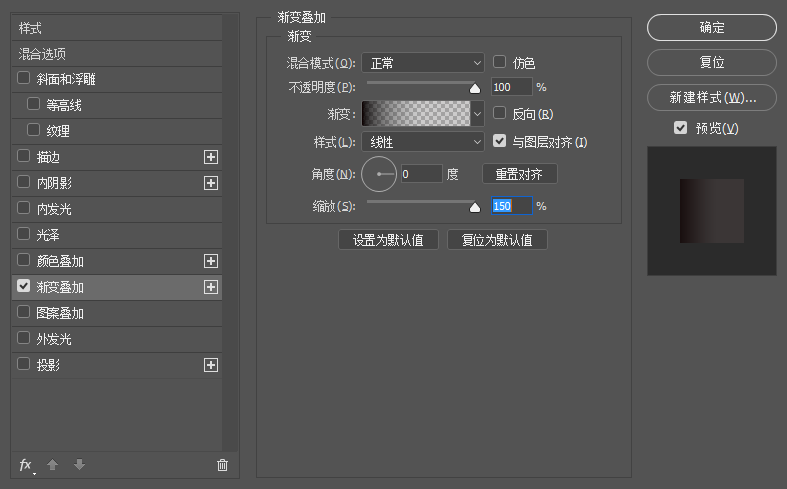The height and width of the screenshot is (489, 787).
Task: Enable the 斜面和浮雕 checkbox
Action: (x=24, y=78)
